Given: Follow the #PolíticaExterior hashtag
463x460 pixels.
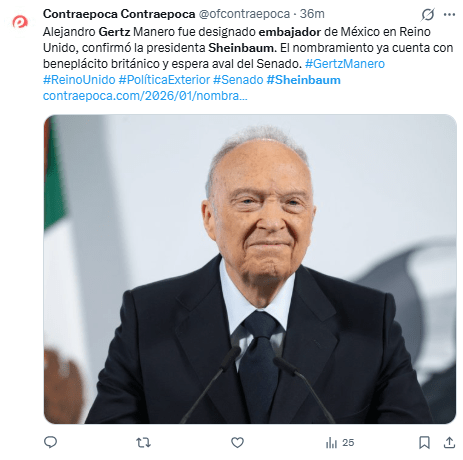Looking at the screenshot, I should 164,80.
